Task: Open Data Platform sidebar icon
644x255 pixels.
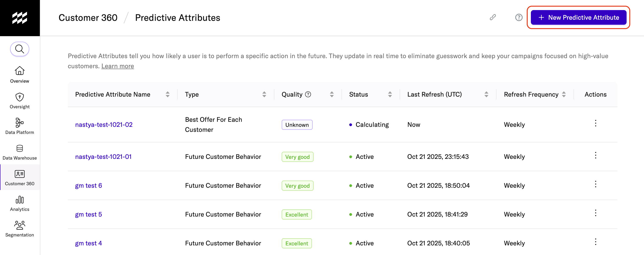Action: (x=19, y=123)
